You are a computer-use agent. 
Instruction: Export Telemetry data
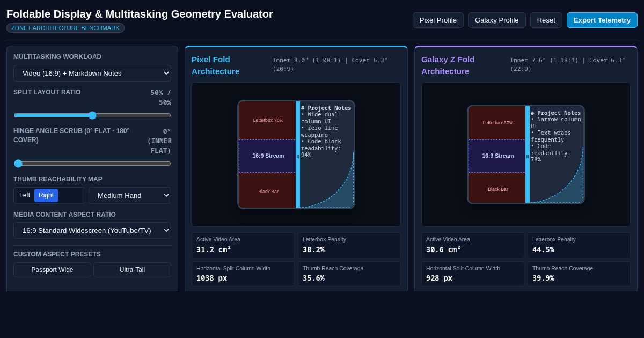602,20
